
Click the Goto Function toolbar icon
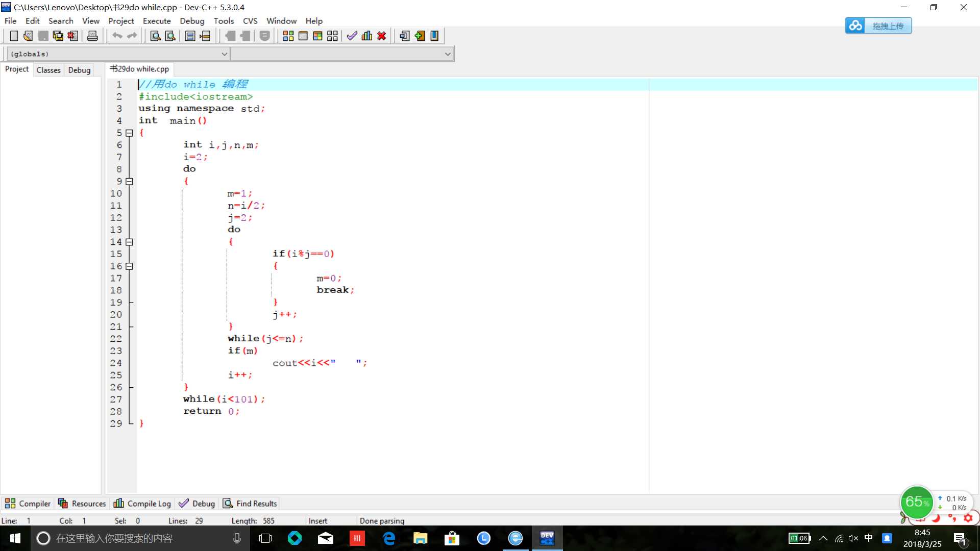coord(190,36)
